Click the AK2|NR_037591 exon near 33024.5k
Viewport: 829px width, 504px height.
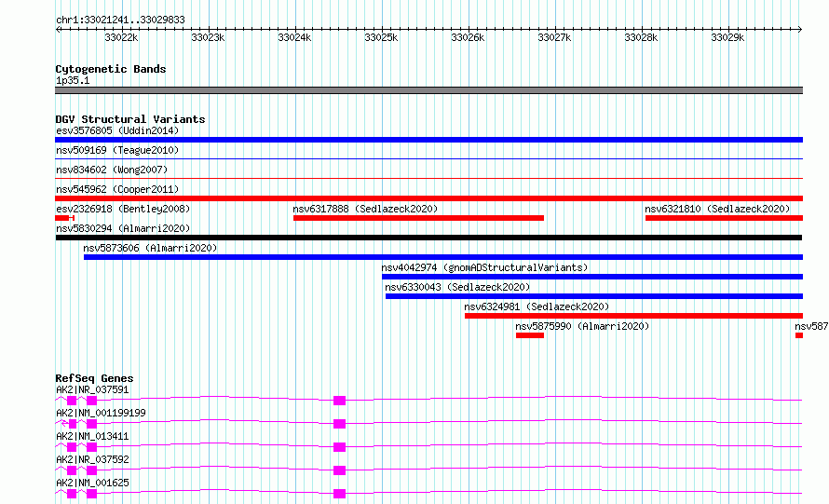[339, 401]
